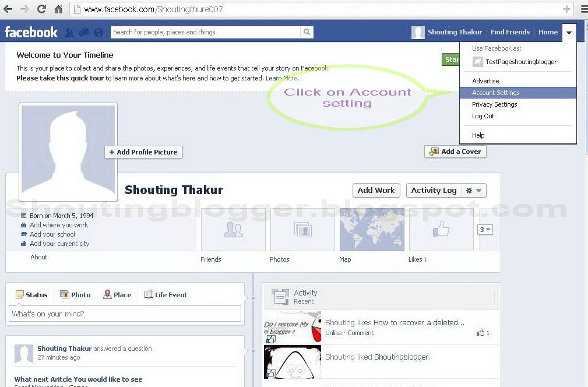Click the Add where you work link
Screen dimensions: 588x387
pos(59,225)
